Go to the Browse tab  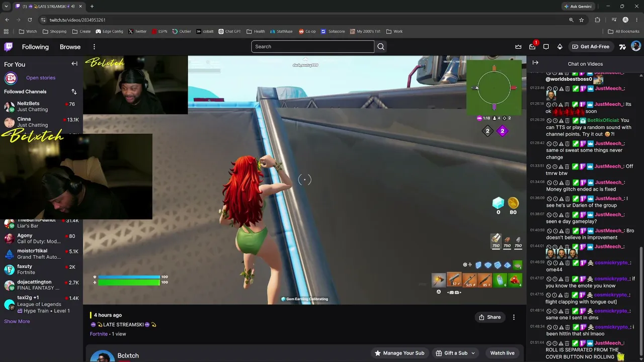(70, 47)
